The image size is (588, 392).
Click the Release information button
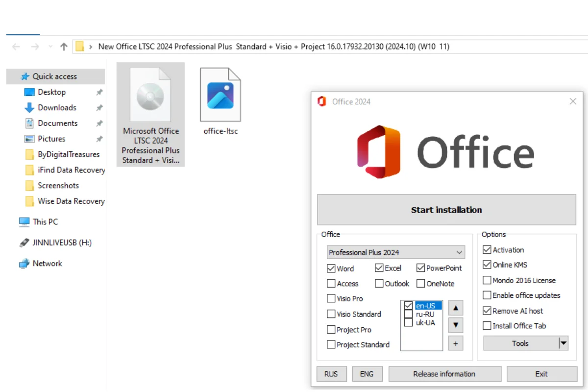click(x=444, y=374)
